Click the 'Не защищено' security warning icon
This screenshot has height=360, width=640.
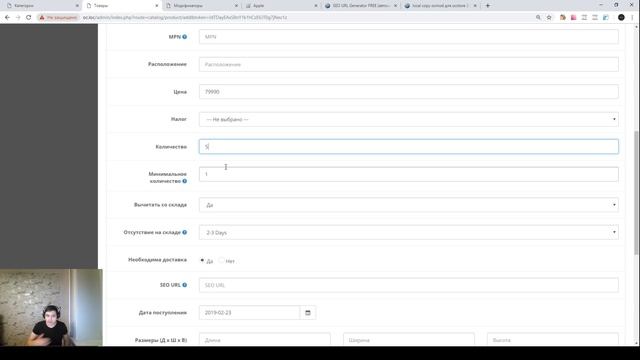coord(42,18)
